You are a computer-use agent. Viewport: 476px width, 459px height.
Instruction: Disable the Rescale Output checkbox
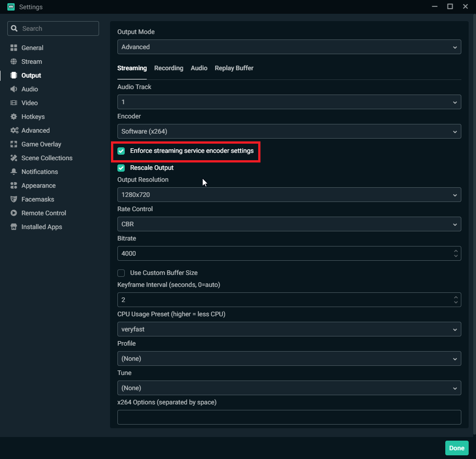point(121,168)
